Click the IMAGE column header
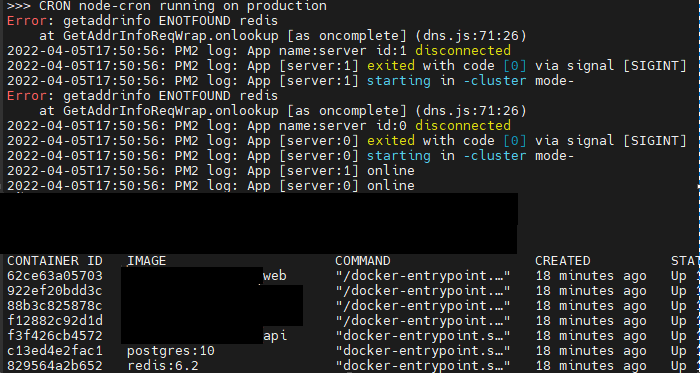 pos(146,261)
